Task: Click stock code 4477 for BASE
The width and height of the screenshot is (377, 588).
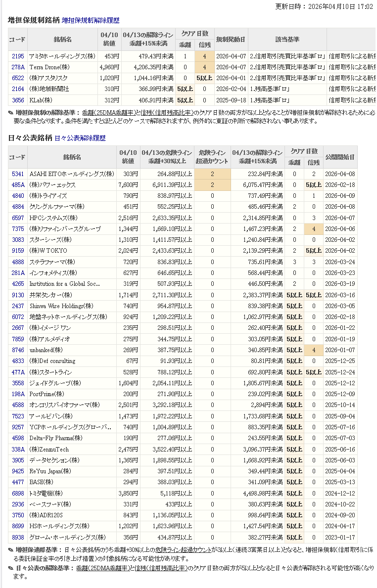Action: point(18,482)
